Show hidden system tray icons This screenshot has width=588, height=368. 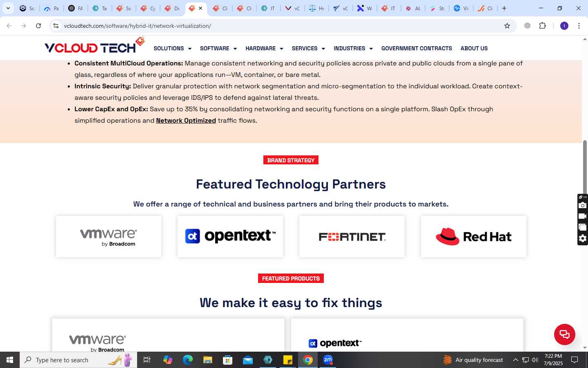pos(516,360)
